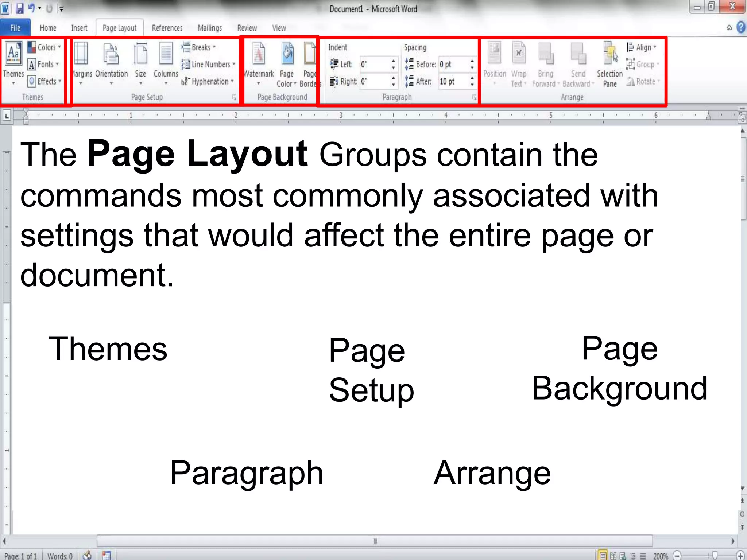Image resolution: width=747 pixels, height=560 pixels.
Task: Click the Columns button
Action: [166, 64]
